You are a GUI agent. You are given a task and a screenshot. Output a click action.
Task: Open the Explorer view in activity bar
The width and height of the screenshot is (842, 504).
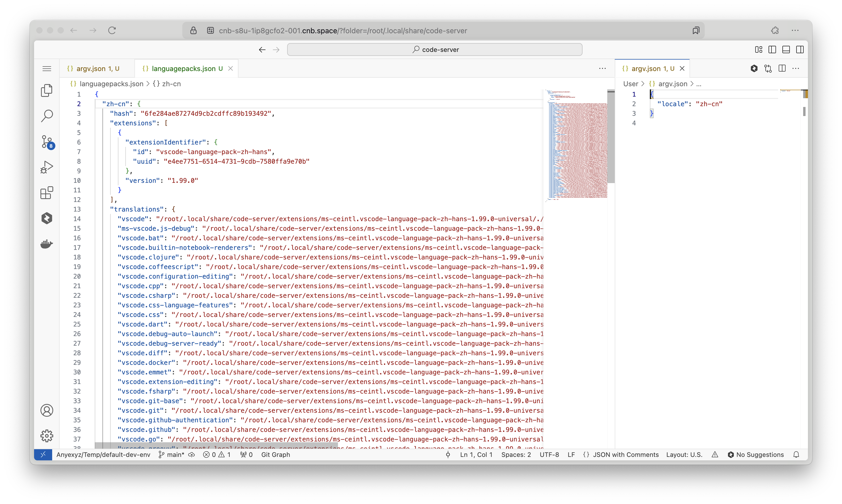tap(47, 90)
